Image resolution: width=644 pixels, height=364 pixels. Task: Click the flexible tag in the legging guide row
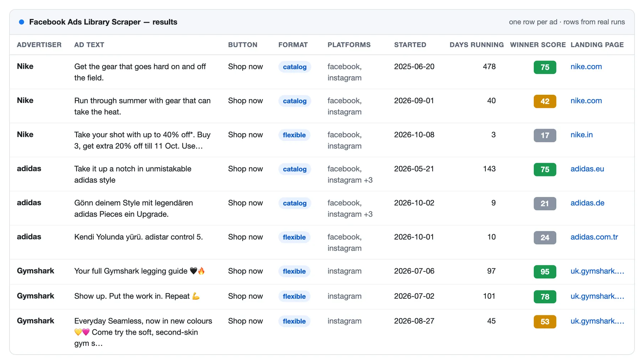(294, 271)
